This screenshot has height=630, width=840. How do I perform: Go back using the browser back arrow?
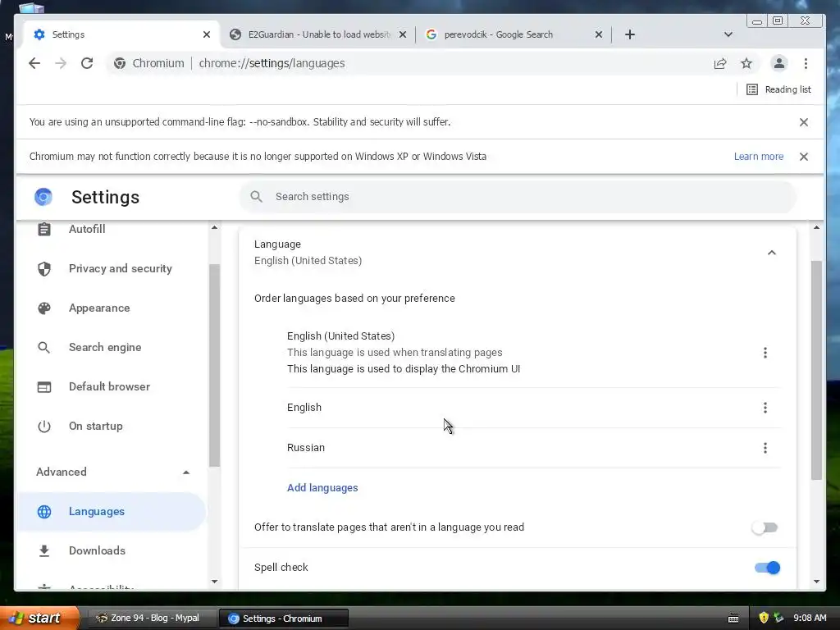coord(34,63)
